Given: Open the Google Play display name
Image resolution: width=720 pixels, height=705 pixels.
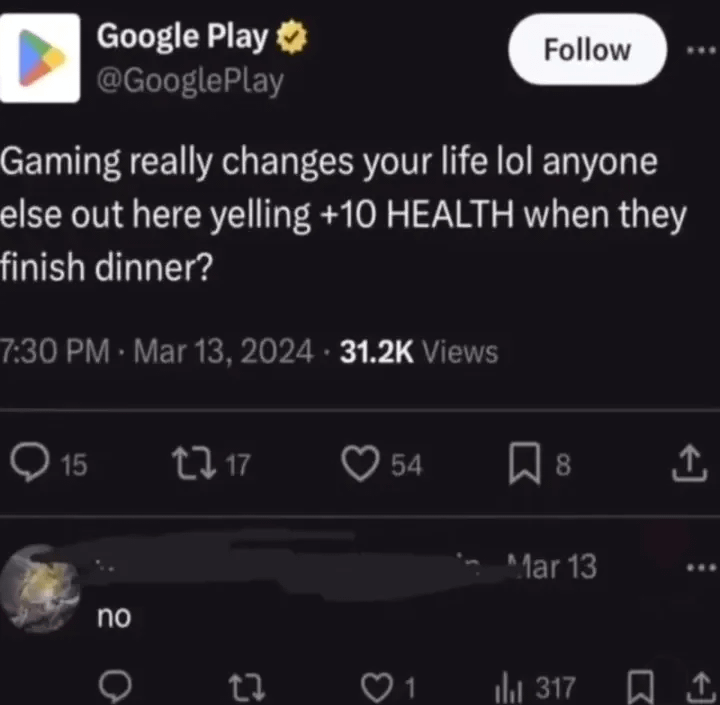Looking at the screenshot, I should pos(182,36).
